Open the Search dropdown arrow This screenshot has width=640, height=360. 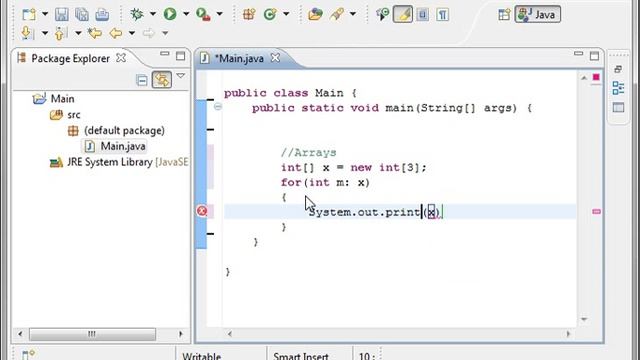pyautogui.click(x=353, y=14)
